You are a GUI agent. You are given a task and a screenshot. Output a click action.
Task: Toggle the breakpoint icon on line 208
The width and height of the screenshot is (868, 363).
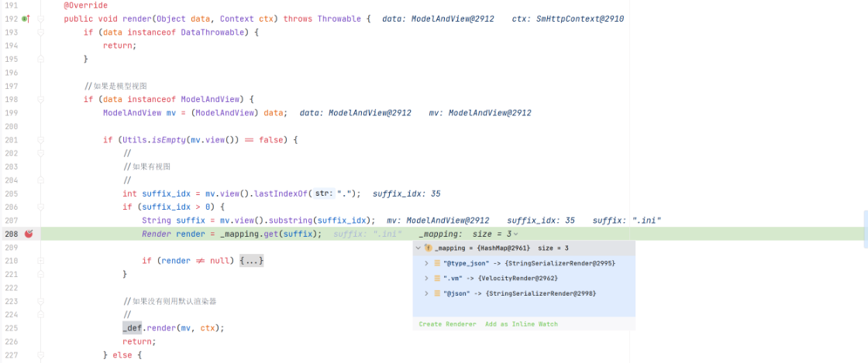point(29,234)
